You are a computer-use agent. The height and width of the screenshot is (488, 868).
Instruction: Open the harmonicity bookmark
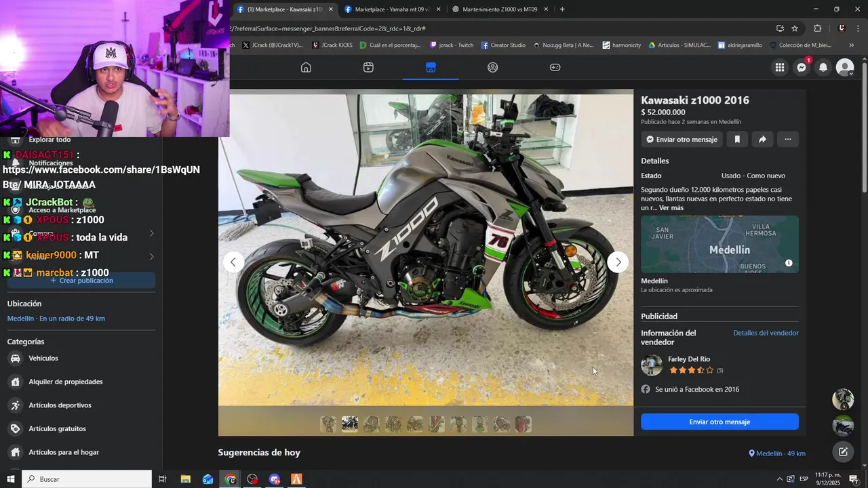622,45
